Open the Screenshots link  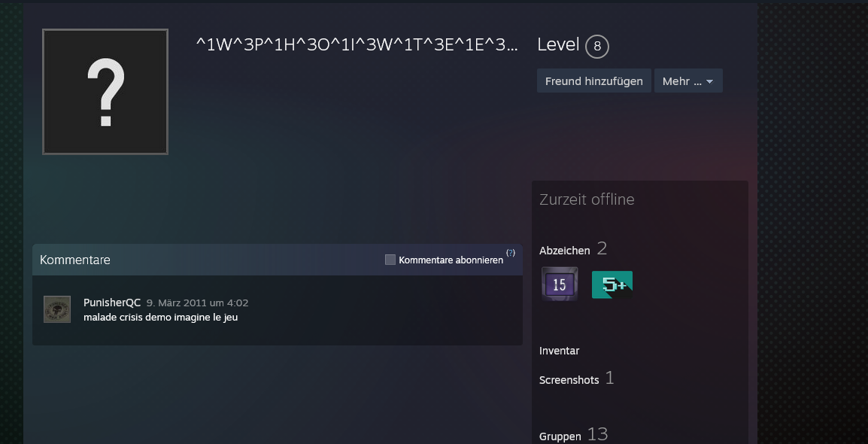(569, 380)
